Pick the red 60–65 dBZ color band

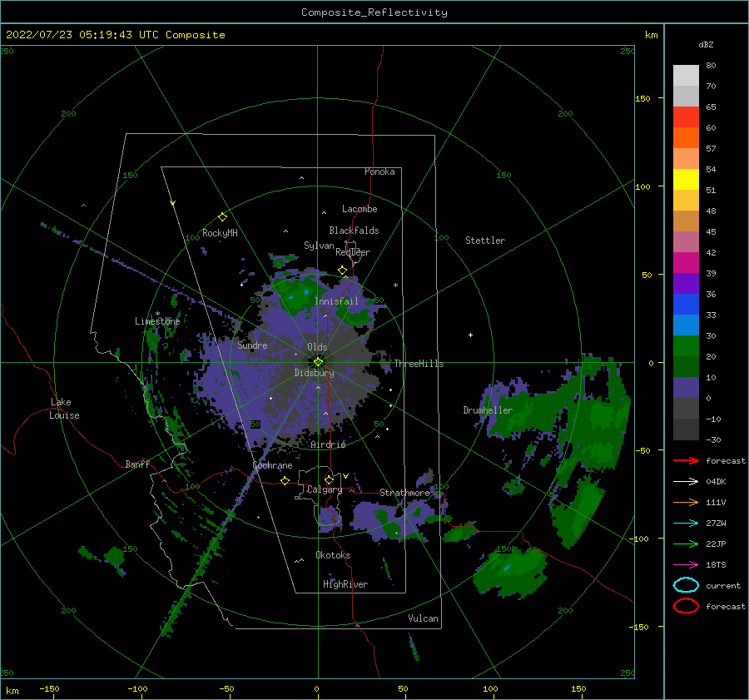point(686,117)
